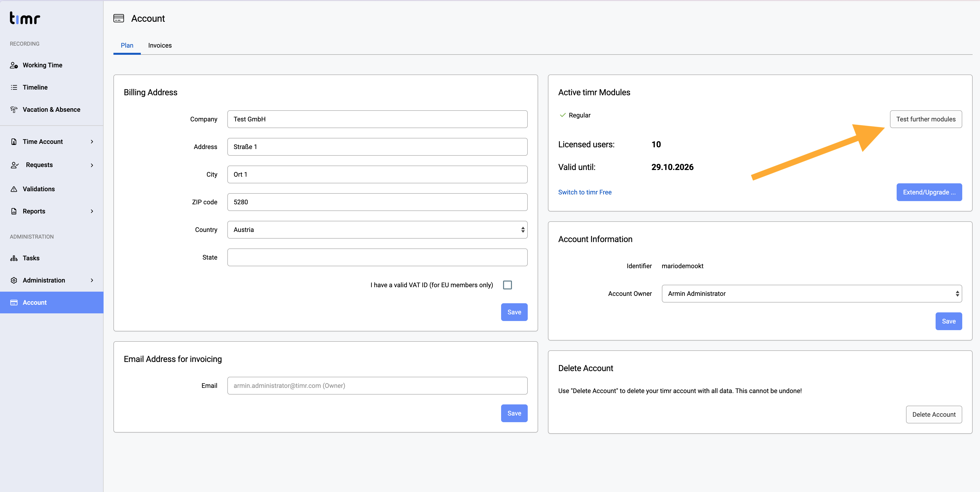This screenshot has width=980, height=492.
Task: Expand the Administration submenu chevron
Action: coord(92,281)
